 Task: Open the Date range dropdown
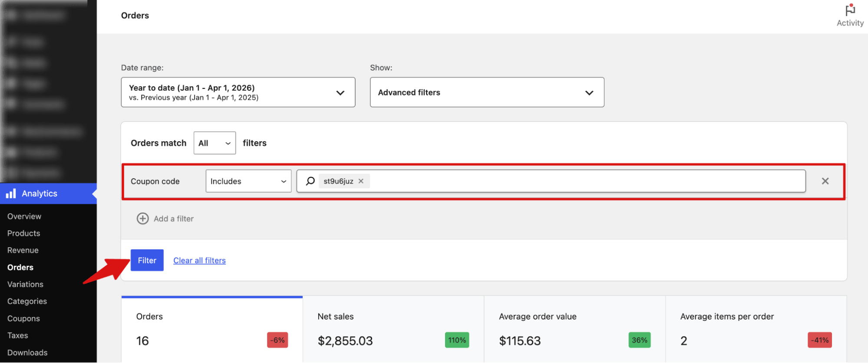coord(238,92)
